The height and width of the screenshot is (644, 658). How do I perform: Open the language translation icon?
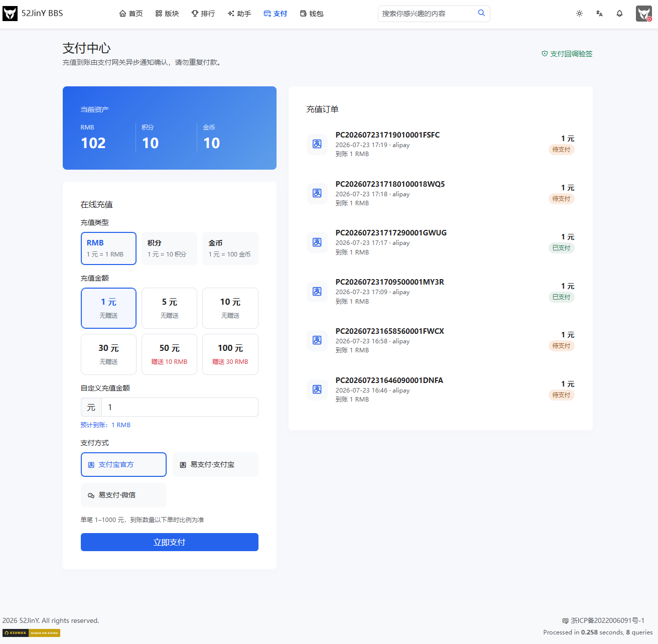tap(599, 14)
